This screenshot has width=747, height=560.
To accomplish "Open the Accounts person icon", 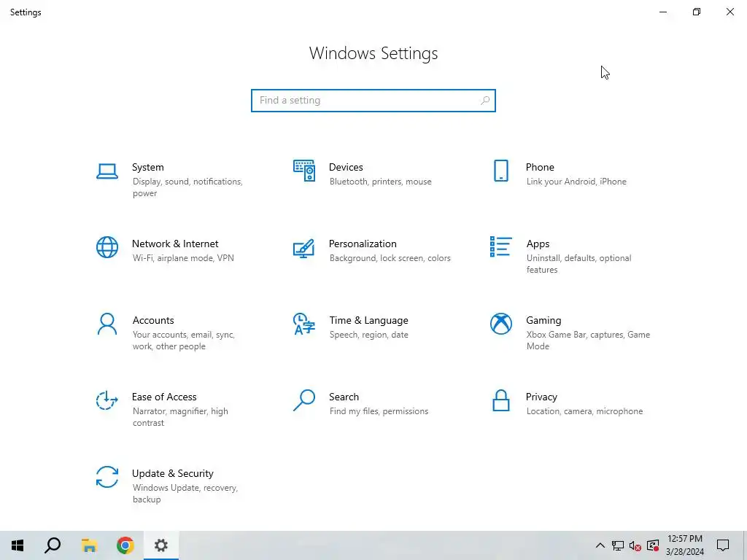I will [107, 324].
